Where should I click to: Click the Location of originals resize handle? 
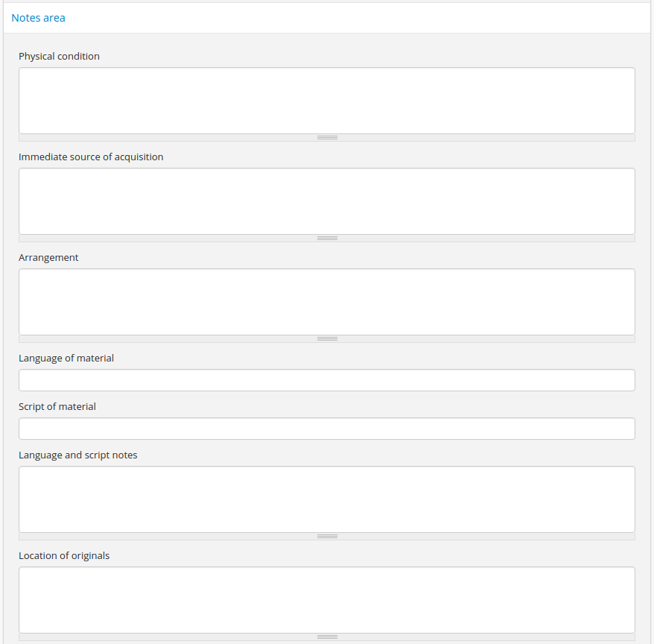click(x=327, y=637)
